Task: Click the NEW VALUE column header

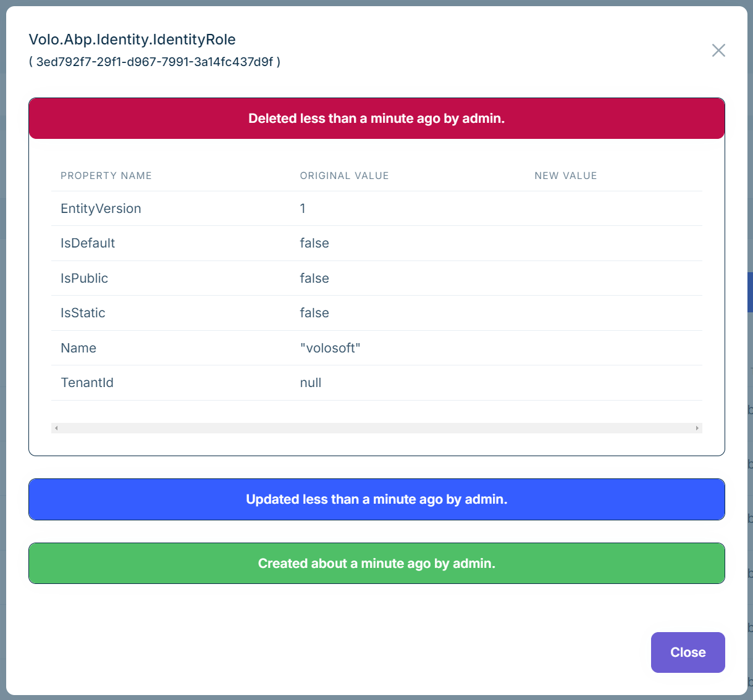Action: (565, 175)
